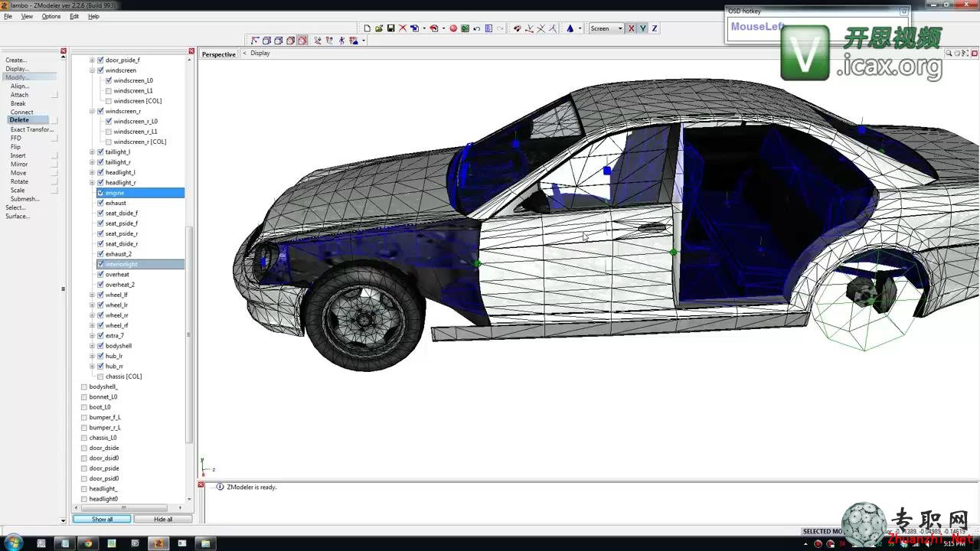The width and height of the screenshot is (980, 551).
Task: Expand the taillight_l tree node
Action: click(x=92, y=152)
